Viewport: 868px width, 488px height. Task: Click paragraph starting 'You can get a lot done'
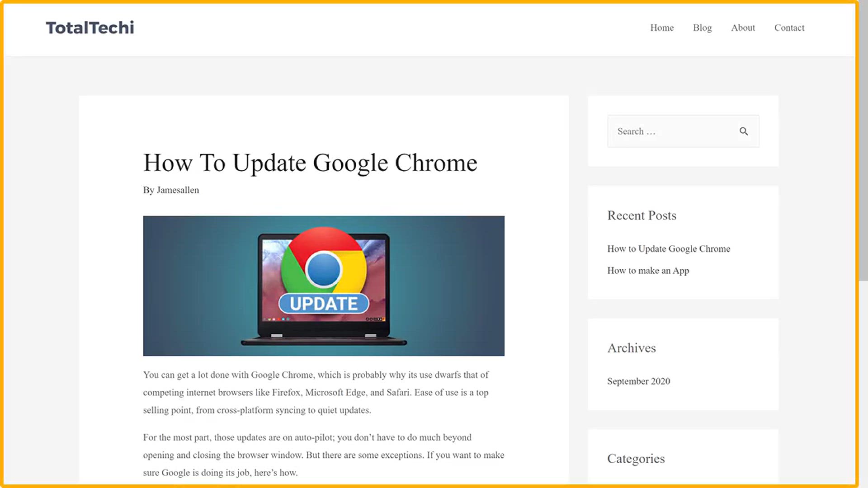coord(316,393)
